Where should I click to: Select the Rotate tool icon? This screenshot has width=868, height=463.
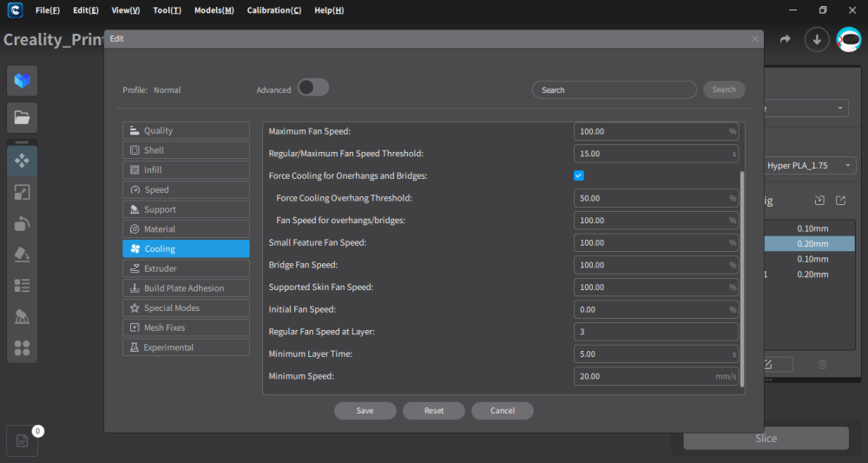(23, 223)
